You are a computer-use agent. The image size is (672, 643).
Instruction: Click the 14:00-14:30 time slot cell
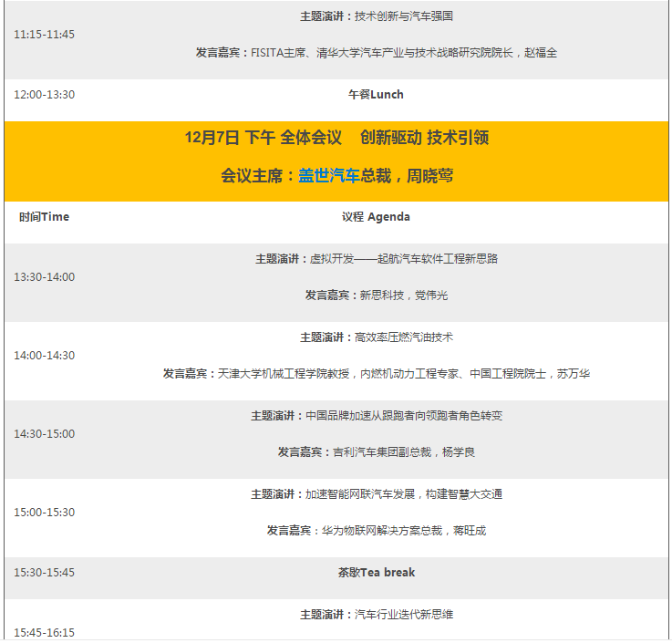(x=44, y=356)
